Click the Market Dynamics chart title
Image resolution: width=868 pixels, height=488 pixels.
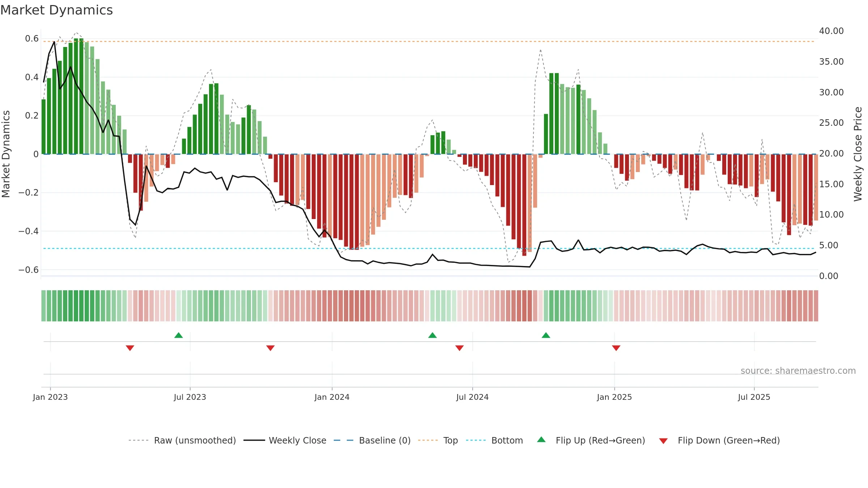pyautogui.click(x=56, y=10)
